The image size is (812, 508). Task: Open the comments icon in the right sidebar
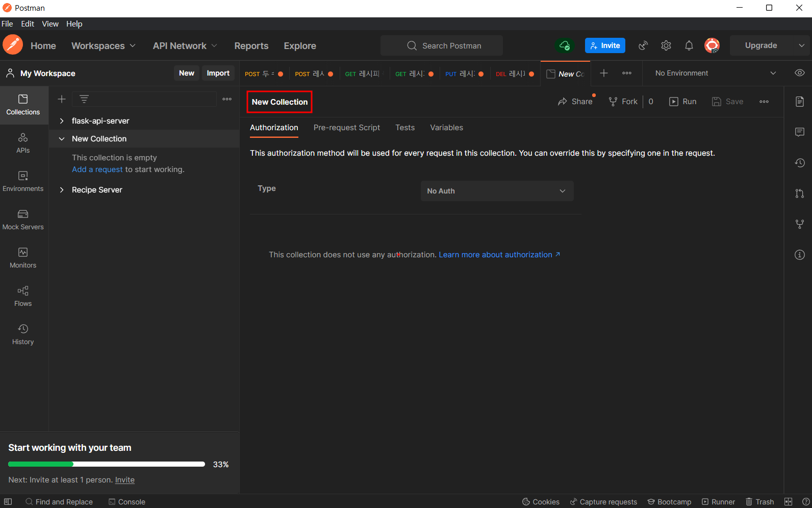click(x=800, y=132)
